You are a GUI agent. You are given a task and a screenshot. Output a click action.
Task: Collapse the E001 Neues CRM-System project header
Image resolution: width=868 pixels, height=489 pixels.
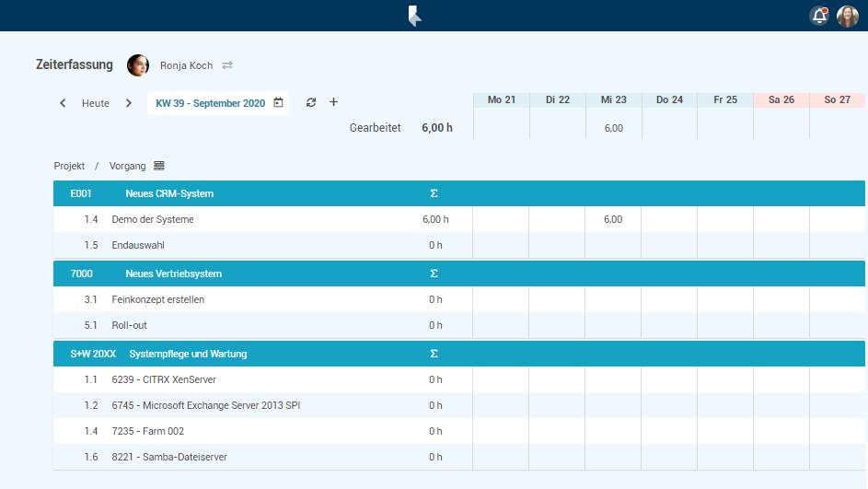[x=459, y=193]
